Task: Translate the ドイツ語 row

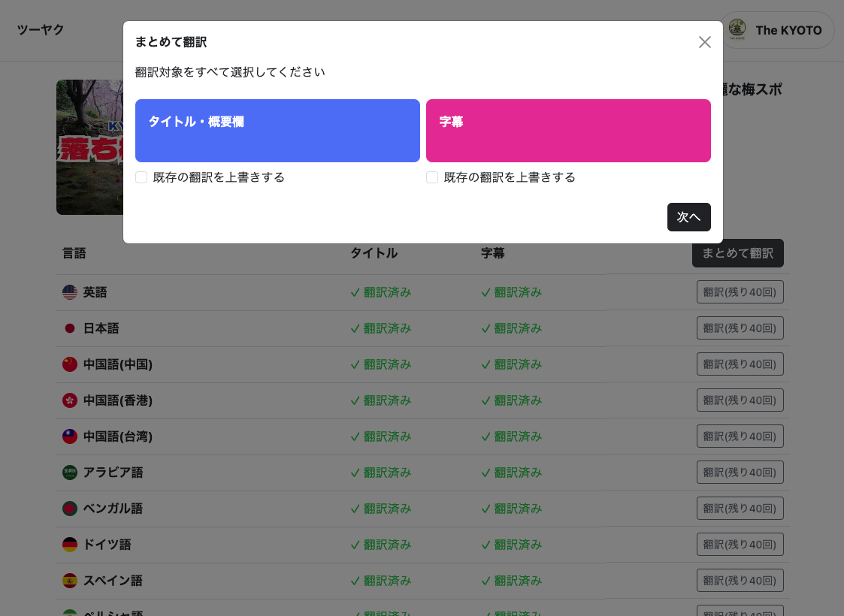Action: [740, 545]
